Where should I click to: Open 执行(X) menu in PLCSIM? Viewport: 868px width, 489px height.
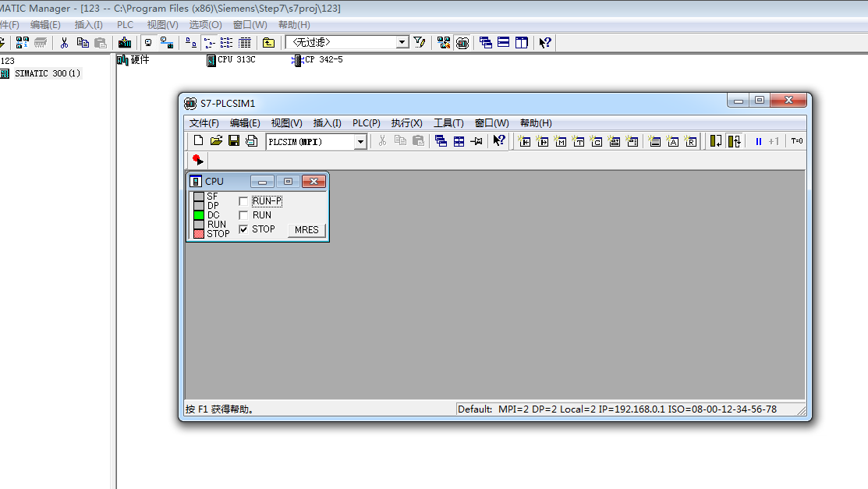pos(406,123)
